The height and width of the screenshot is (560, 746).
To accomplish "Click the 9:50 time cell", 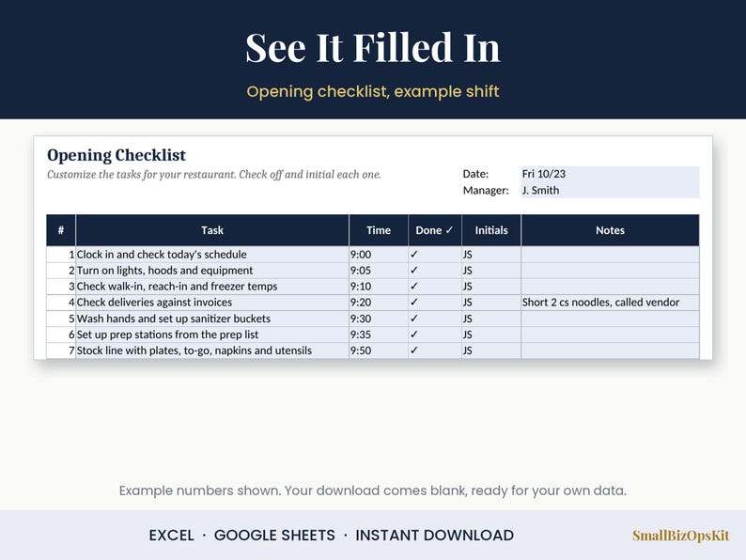I will (379, 350).
